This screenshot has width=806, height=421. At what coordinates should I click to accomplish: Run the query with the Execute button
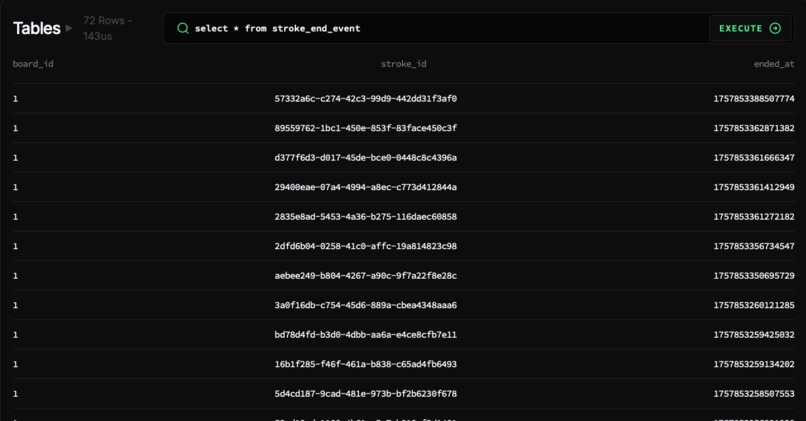click(x=750, y=28)
